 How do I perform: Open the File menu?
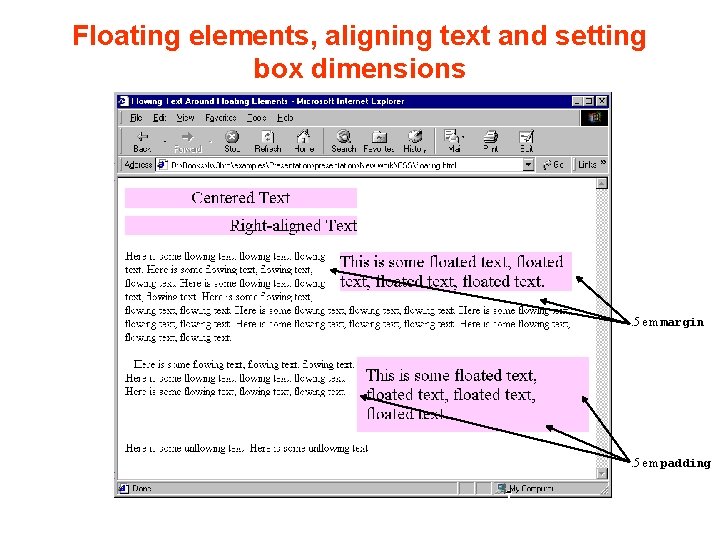click(x=136, y=118)
